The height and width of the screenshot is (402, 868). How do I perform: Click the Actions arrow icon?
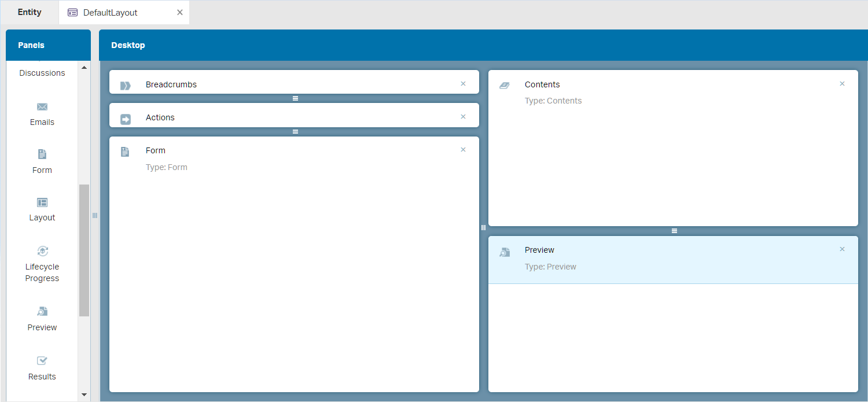(126, 119)
